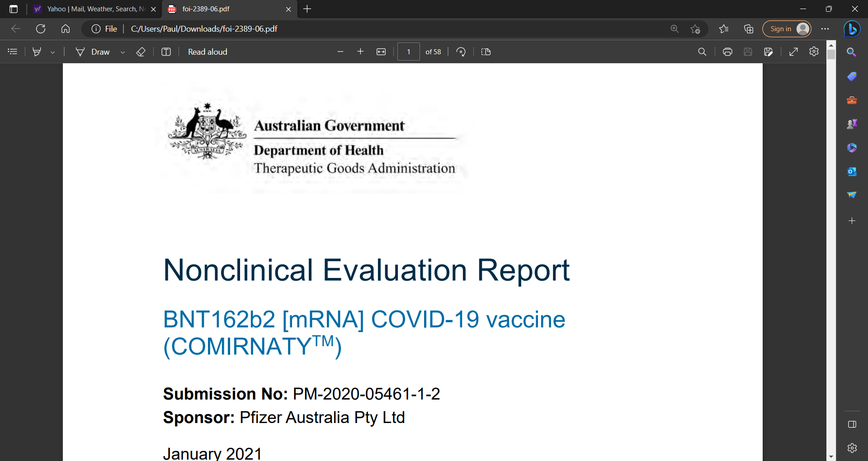Click scrollbar down arrow
The width and height of the screenshot is (868, 461).
[831, 457]
